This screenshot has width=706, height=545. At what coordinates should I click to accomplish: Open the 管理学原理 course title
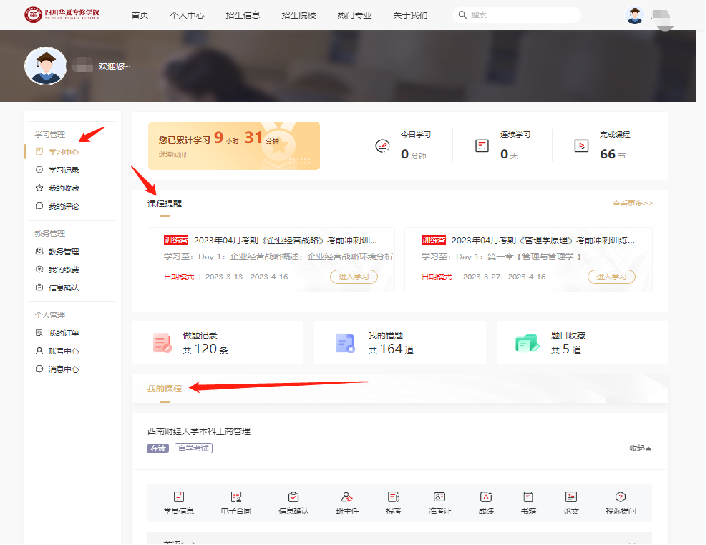pos(543,240)
